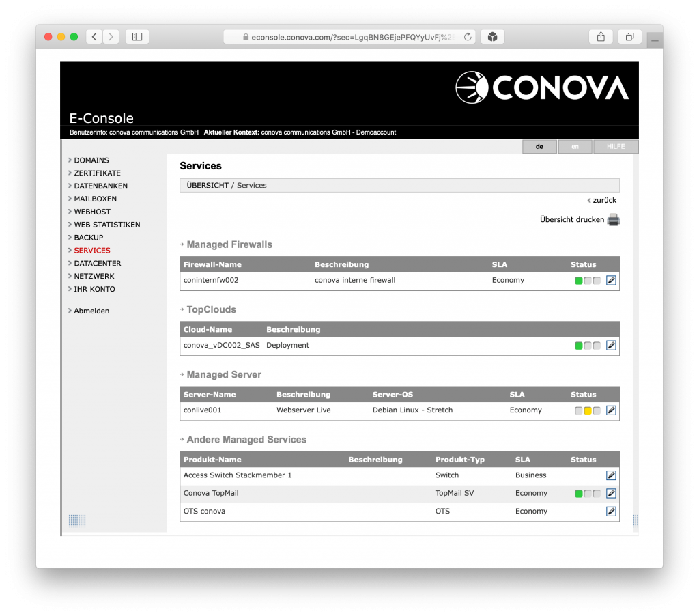Open BACKUP in the sidebar
Viewport: 699px width, 616px height.
pyautogui.click(x=89, y=238)
